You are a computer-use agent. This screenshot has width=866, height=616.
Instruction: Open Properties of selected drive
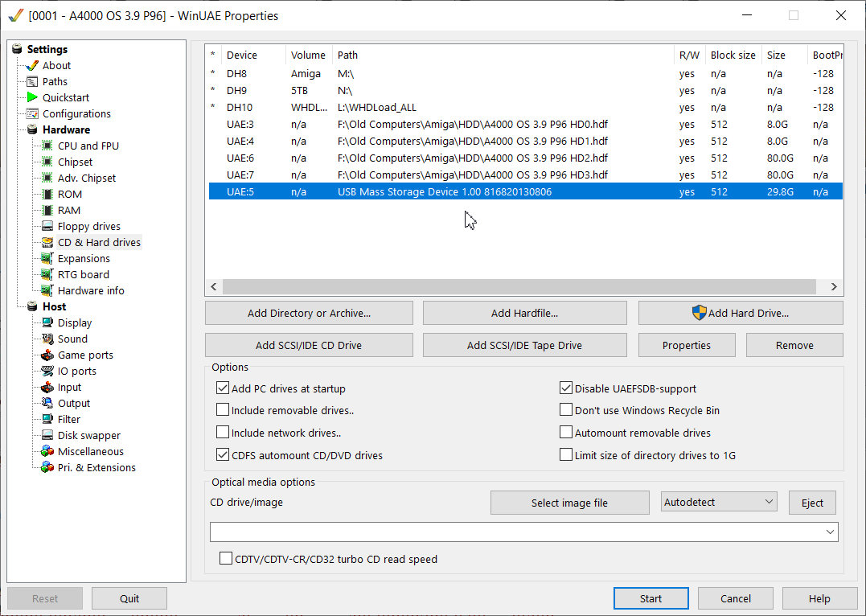tap(687, 345)
